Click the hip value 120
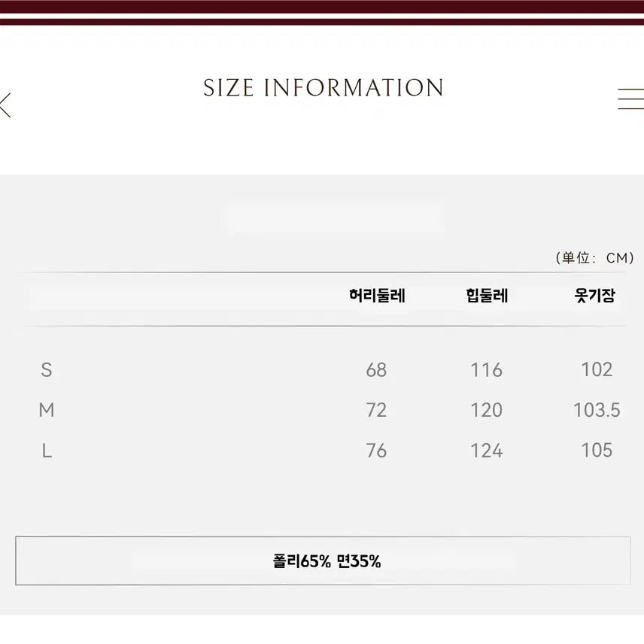This screenshot has width=644, height=644. [487, 410]
